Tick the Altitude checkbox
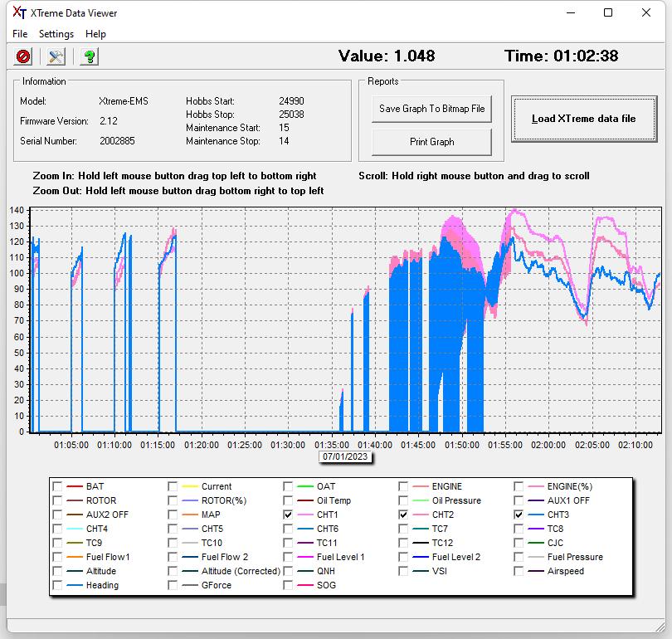 pos(57,571)
